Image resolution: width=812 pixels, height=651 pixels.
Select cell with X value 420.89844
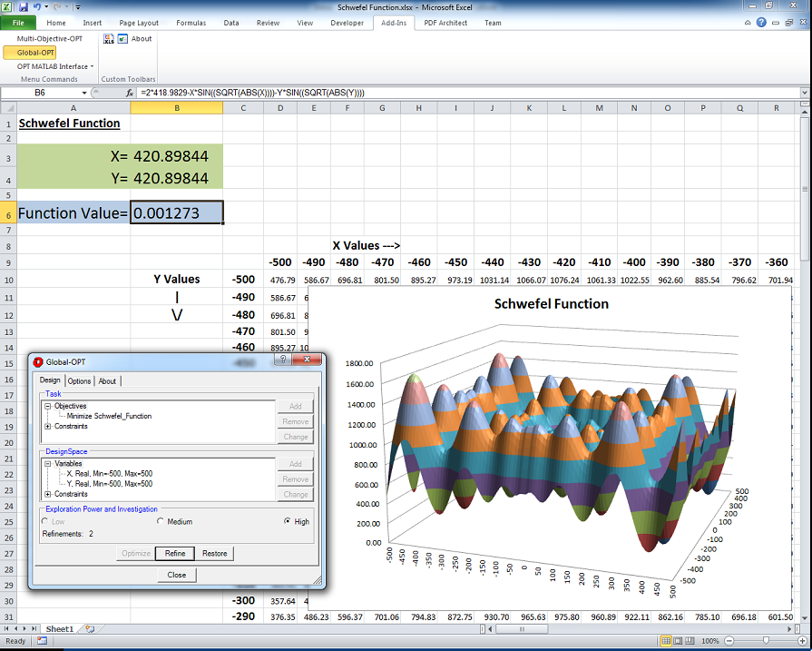coord(177,156)
